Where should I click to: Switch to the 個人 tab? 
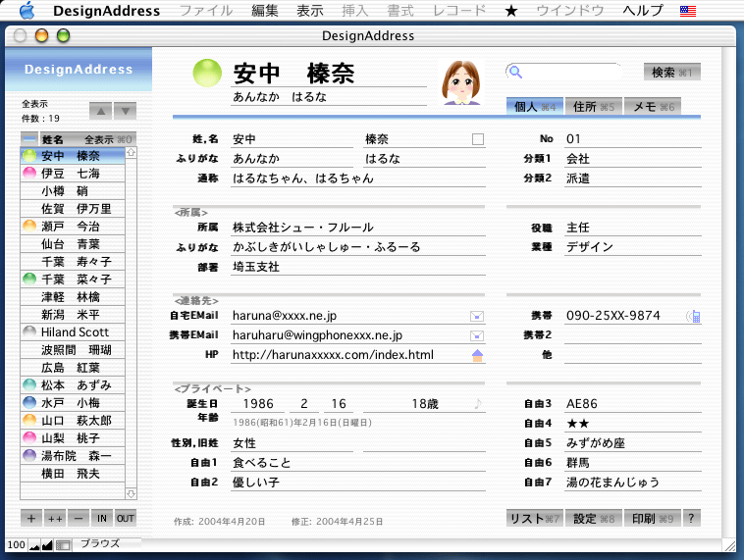tap(535, 107)
